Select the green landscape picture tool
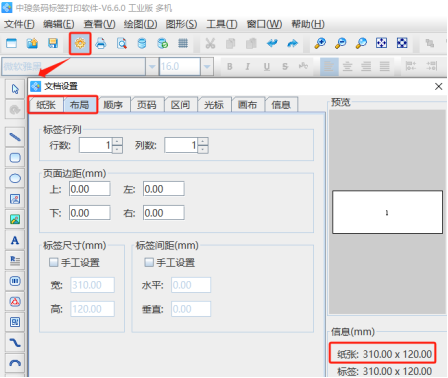This screenshot has width=448, height=378. tap(15, 219)
